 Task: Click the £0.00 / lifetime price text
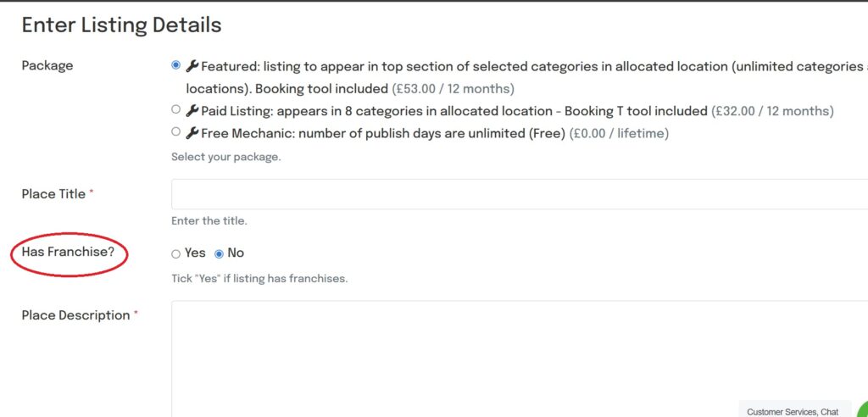(619, 133)
